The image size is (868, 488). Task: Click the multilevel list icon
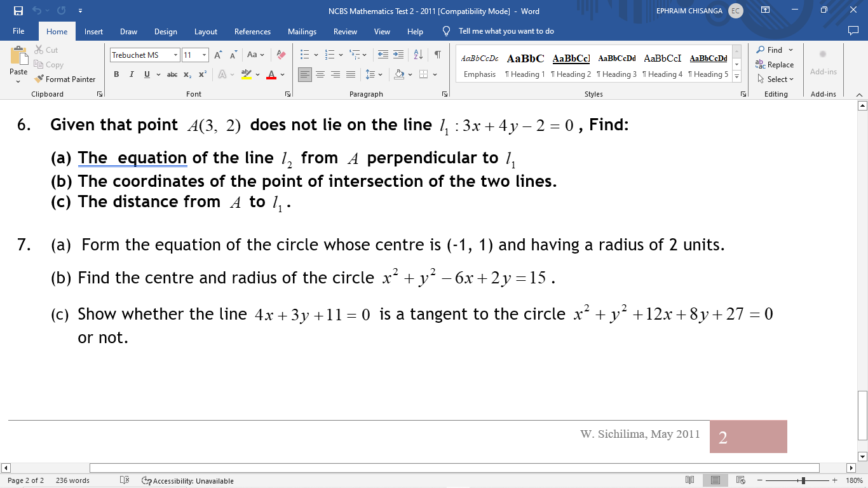point(355,55)
